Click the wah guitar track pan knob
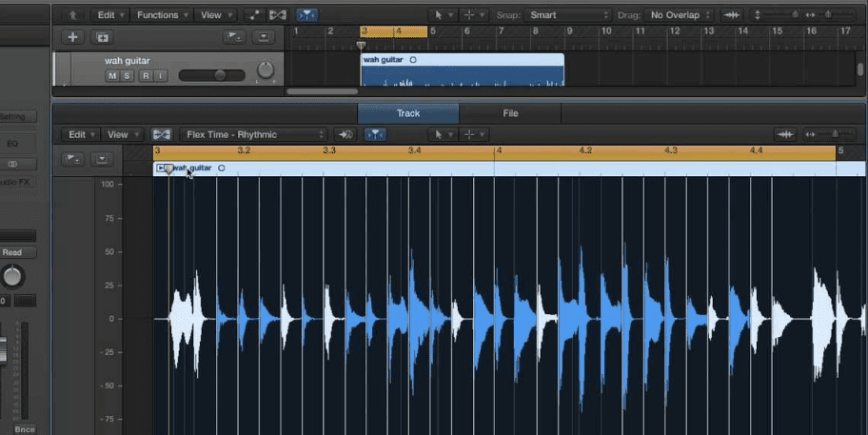Screen dimensions: 868x435 pos(266,70)
